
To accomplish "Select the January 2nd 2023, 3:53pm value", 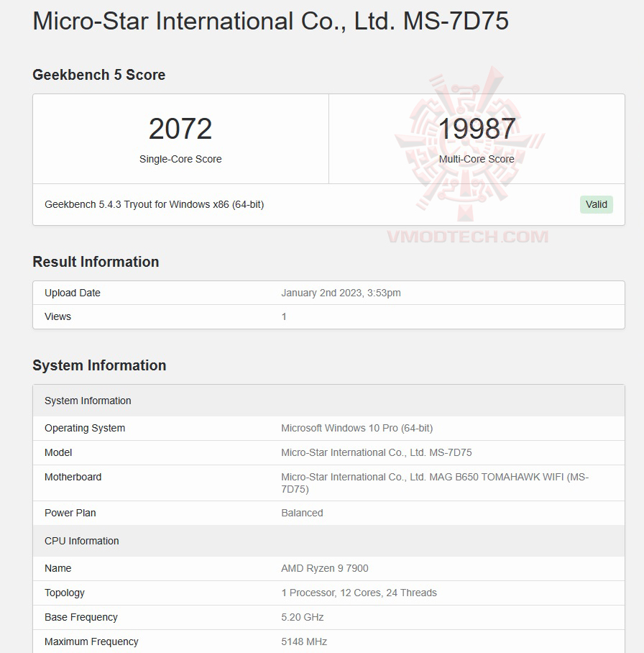I will pyautogui.click(x=341, y=293).
